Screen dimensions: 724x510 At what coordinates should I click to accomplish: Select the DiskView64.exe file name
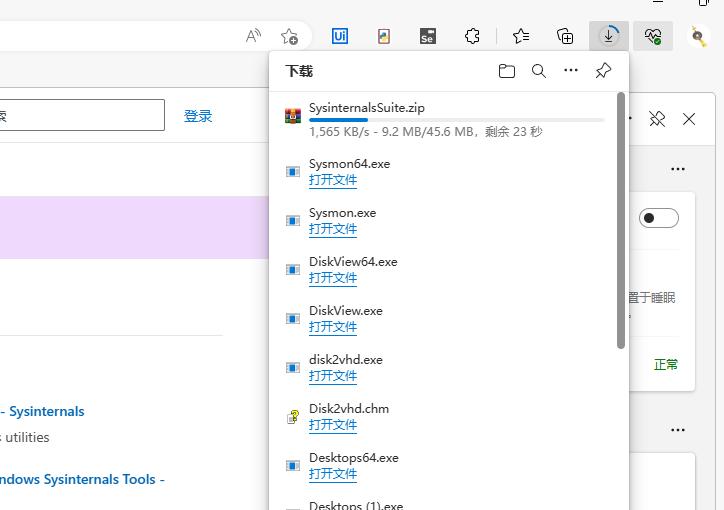pyautogui.click(x=353, y=262)
